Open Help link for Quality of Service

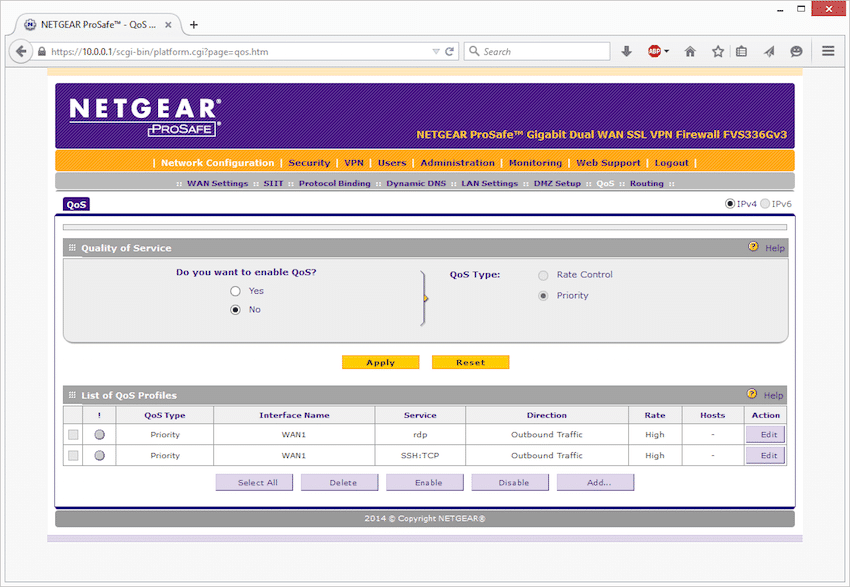pyautogui.click(x=775, y=248)
